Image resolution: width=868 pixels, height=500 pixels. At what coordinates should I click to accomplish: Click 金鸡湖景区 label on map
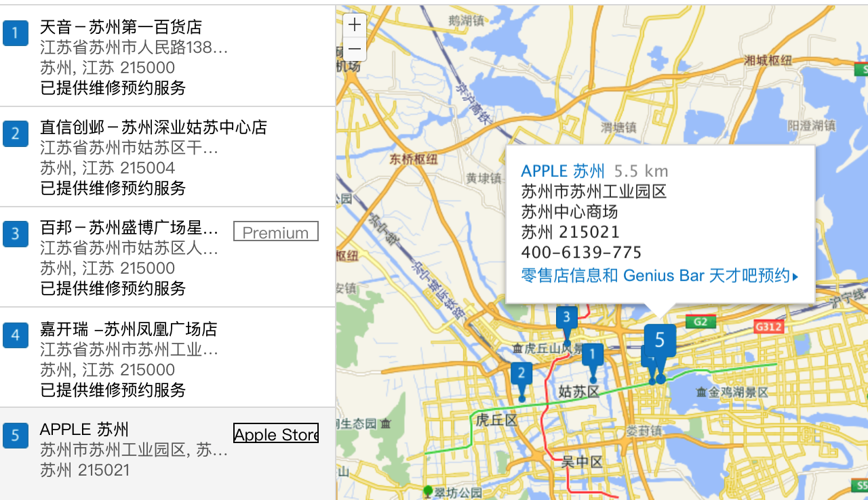point(731,392)
